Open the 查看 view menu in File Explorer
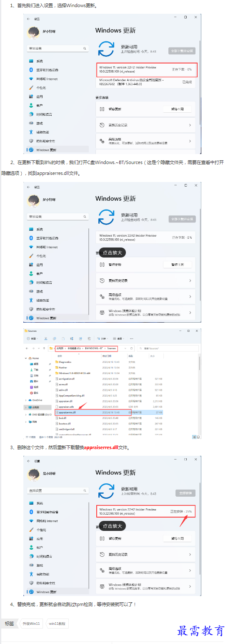The width and height of the screenshot is (228, 644). (x=119, y=339)
